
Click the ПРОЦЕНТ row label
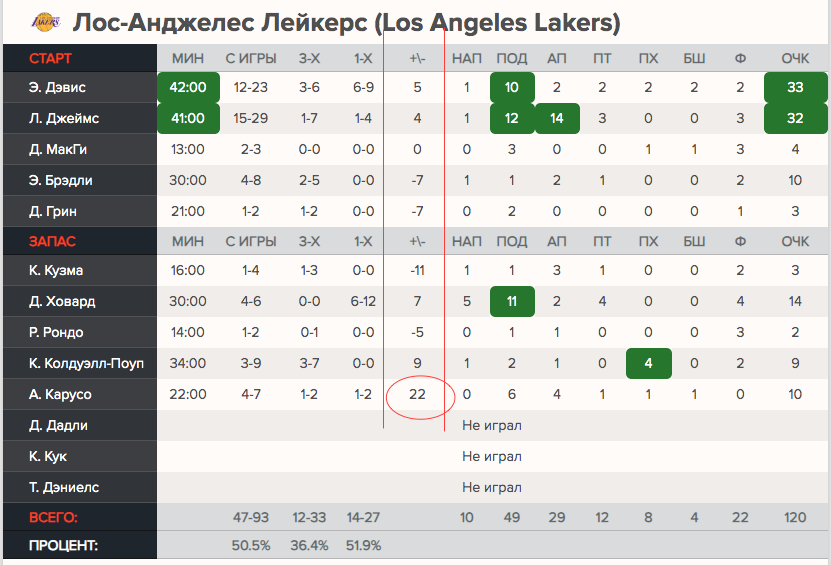66,546
